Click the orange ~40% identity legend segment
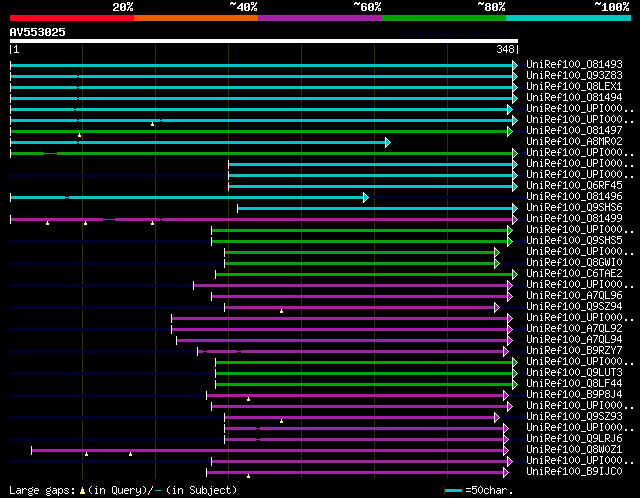 [196, 18]
